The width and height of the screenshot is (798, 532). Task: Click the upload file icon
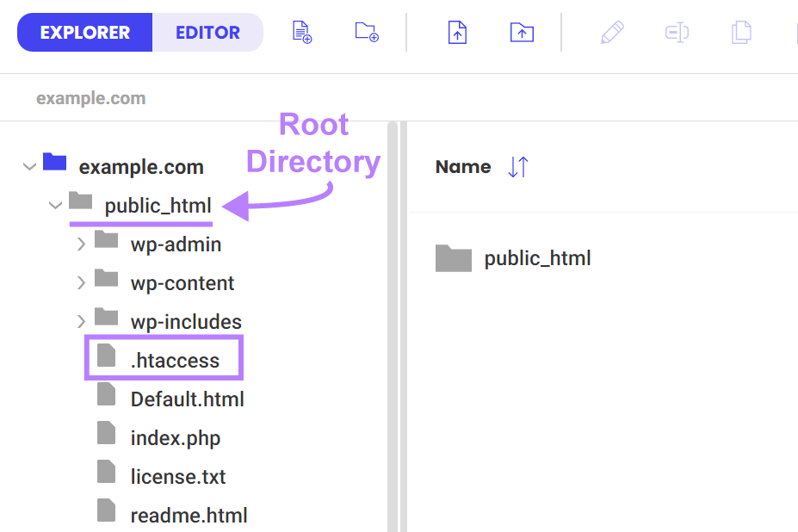point(456,32)
